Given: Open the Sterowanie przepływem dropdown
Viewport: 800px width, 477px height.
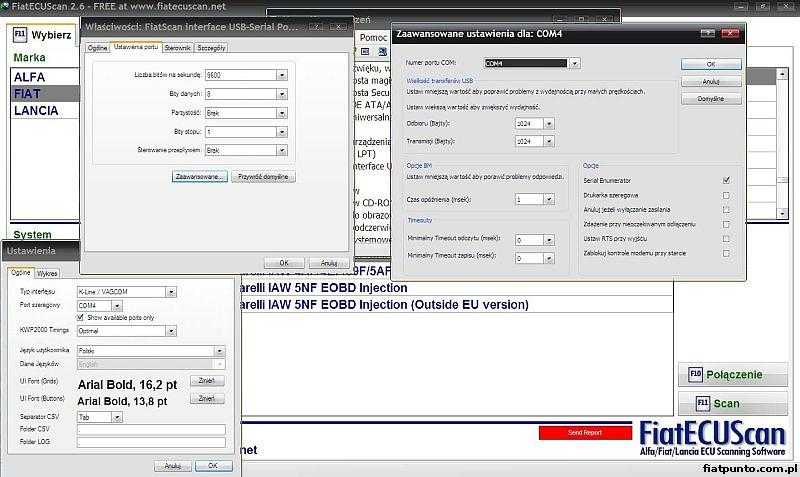Looking at the screenshot, I should tap(282, 150).
